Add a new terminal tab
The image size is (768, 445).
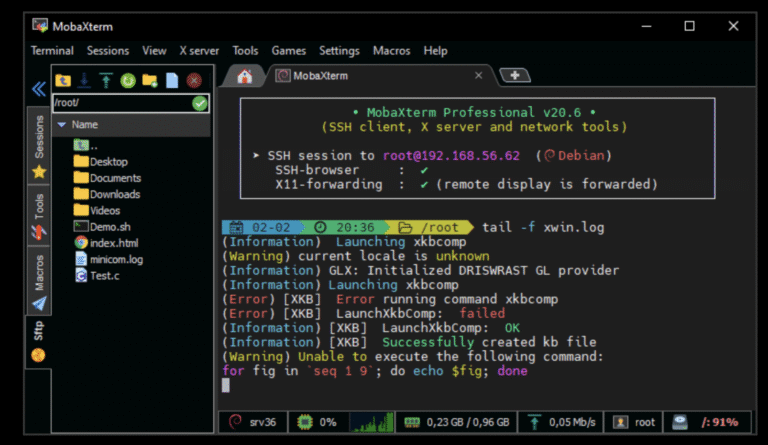514,76
